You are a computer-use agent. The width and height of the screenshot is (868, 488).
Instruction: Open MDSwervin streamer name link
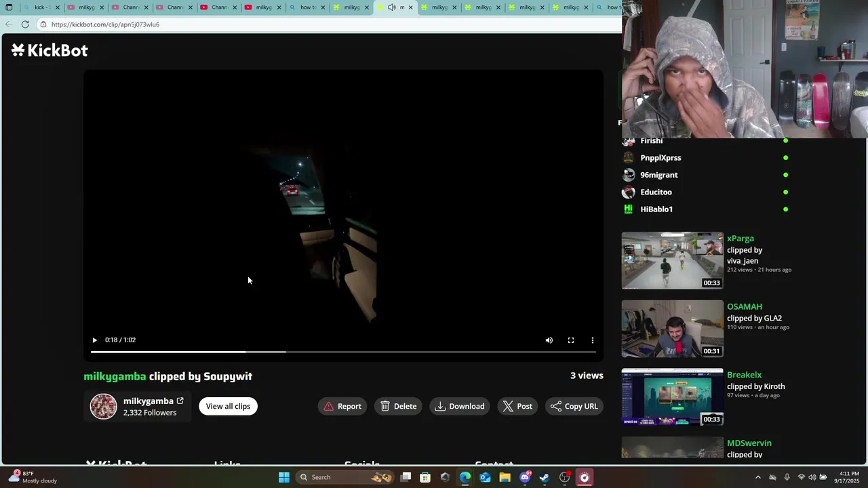(749, 443)
